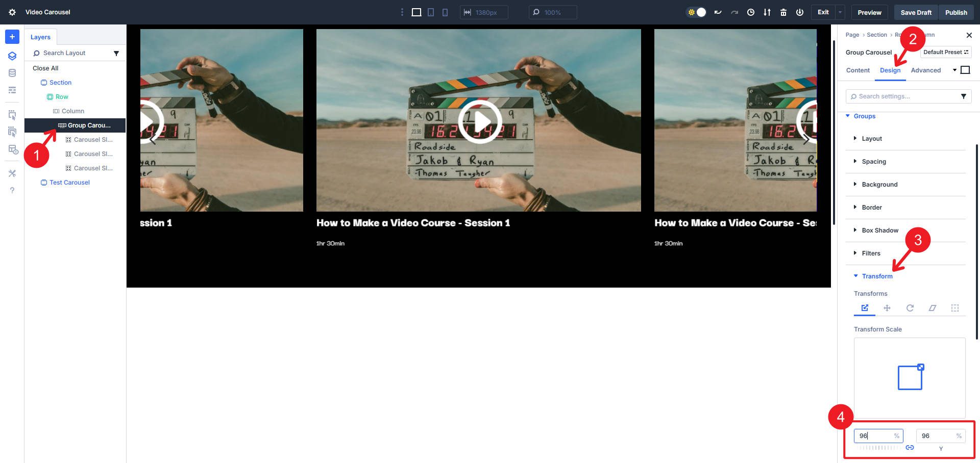This screenshot has width=980, height=463.
Task: Toggle the light/dark mode switch
Action: point(697,12)
